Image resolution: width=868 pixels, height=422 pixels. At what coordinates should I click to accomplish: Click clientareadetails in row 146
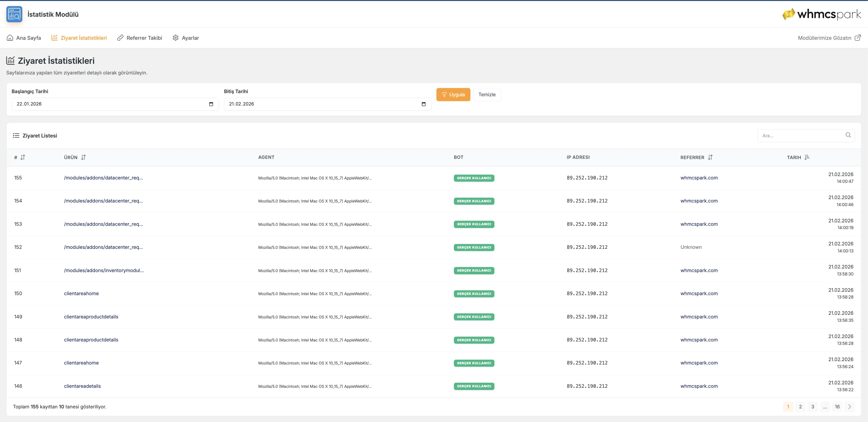pyautogui.click(x=82, y=386)
